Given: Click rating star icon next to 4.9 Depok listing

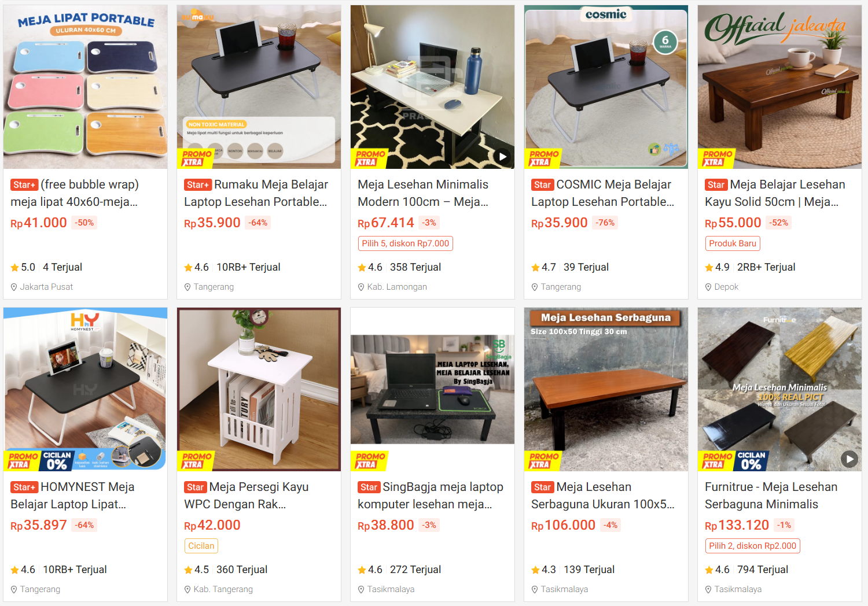Looking at the screenshot, I should [709, 268].
